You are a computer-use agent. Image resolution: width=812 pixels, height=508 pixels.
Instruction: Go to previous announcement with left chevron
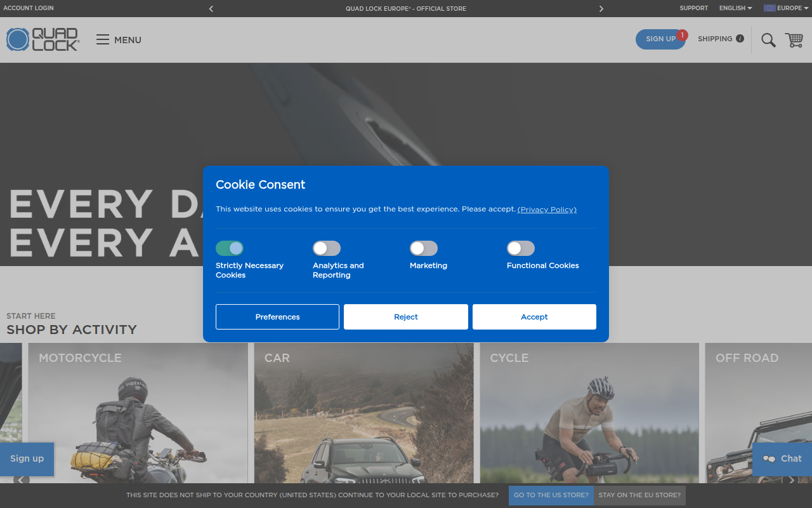pos(211,9)
